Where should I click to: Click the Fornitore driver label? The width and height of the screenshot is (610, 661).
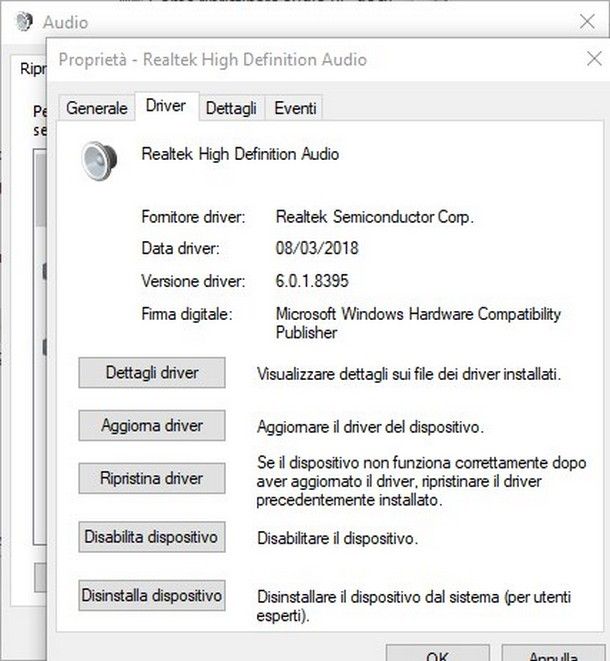pos(193,217)
